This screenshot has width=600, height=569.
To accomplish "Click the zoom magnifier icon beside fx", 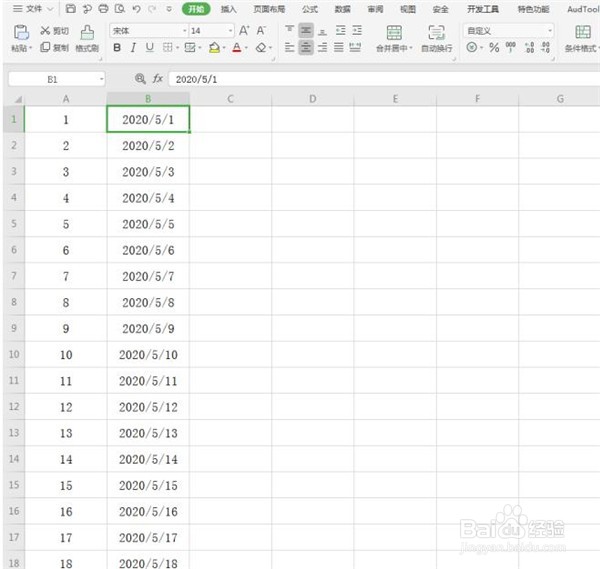I will 140,79.
